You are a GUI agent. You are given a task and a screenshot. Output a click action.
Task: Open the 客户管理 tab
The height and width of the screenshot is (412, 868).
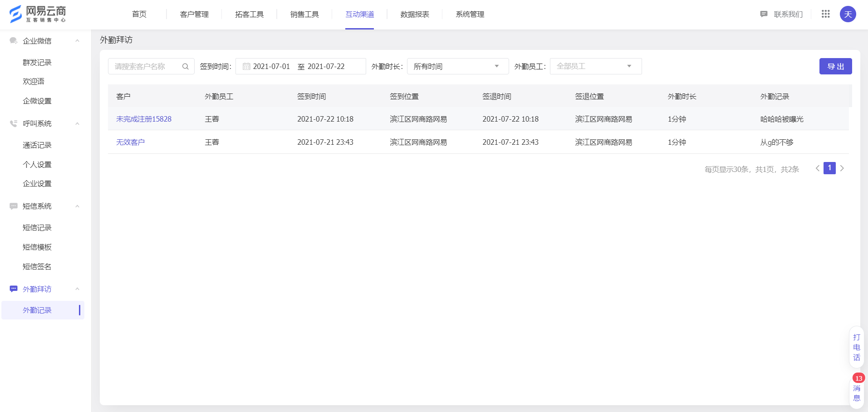click(194, 14)
